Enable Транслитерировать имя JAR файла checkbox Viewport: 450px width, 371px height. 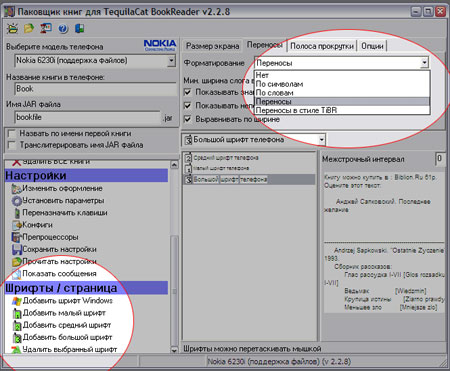coord(12,146)
